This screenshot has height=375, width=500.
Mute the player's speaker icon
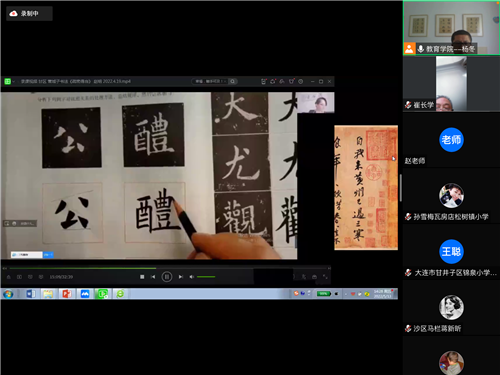(x=192, y=277)
